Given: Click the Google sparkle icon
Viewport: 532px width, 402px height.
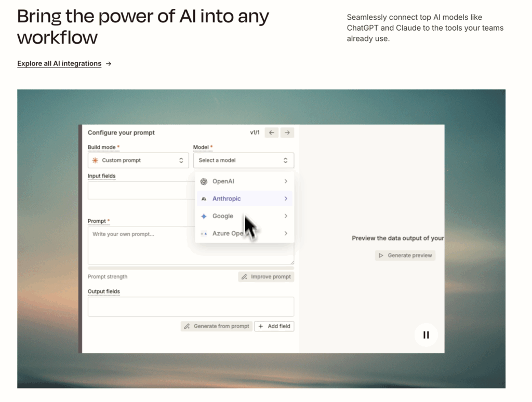Looking at the screenshot, I should [x=204, y=216].
